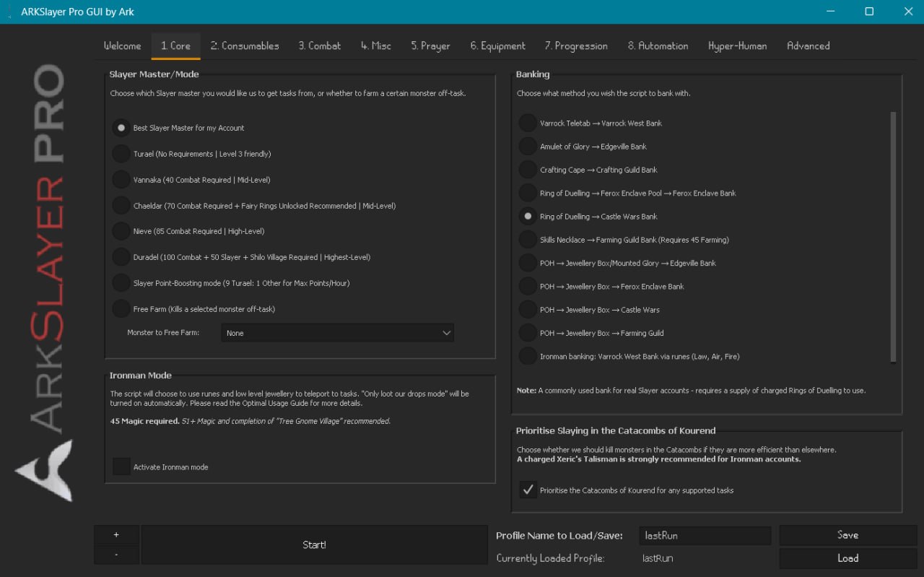The height and width of the screenshot is (577, 924).
Task: Click the minus button beside Start
Action: (116, 555)
